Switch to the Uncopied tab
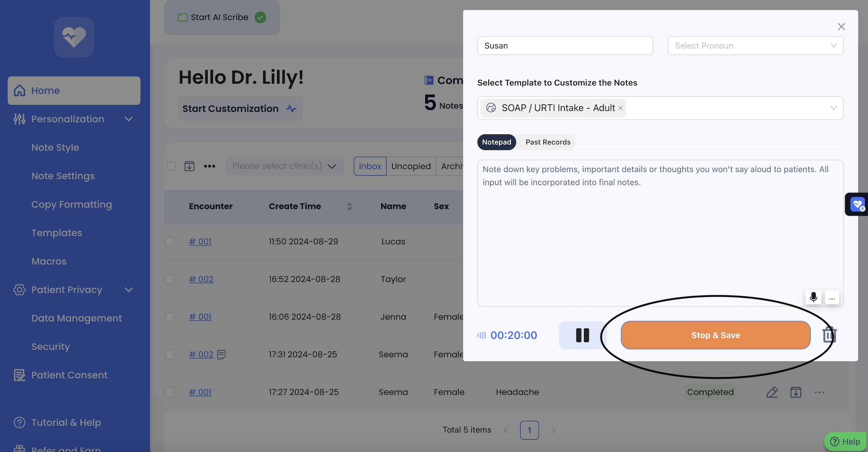The image size is (868, 452). [x=411, y=166]
